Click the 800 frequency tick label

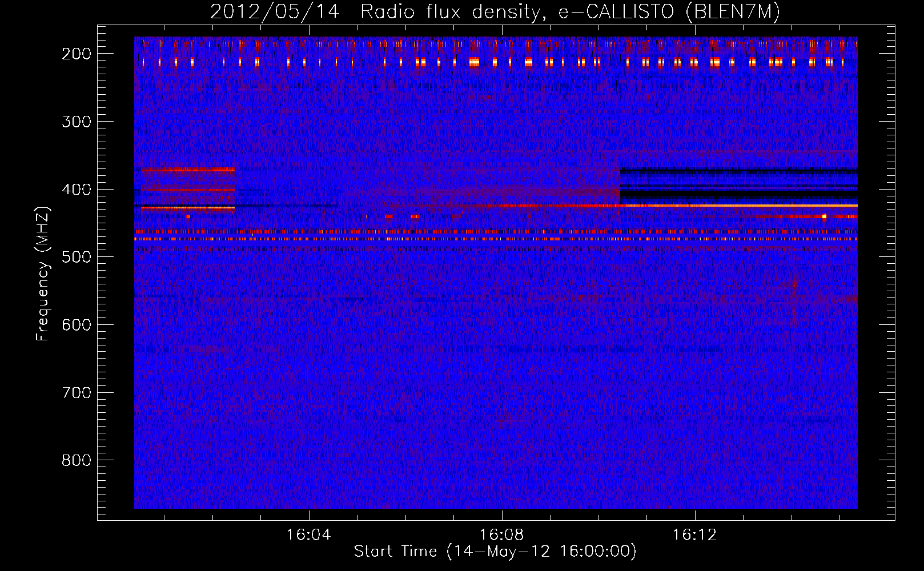[77, 461]
